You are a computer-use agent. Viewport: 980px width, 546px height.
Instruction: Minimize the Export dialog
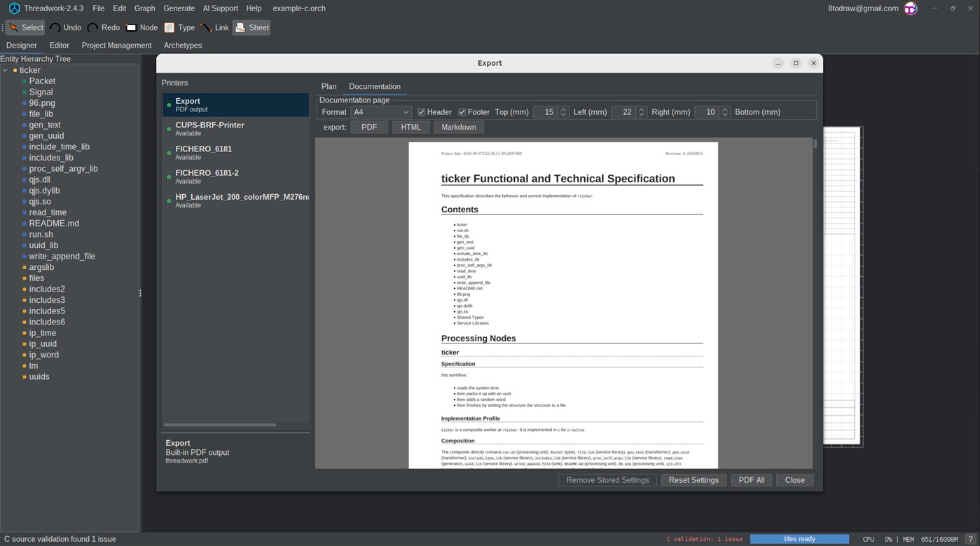[778, 63]
